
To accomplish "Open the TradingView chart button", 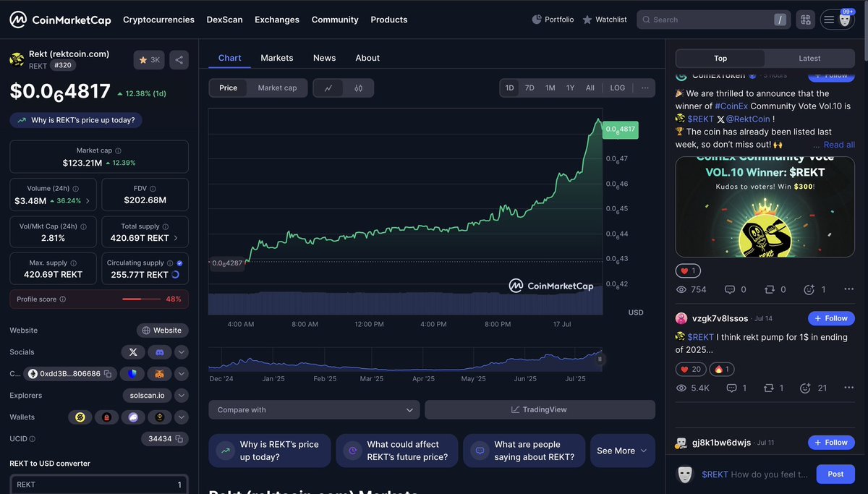I will pyautogui.click(x=540, y=409).
